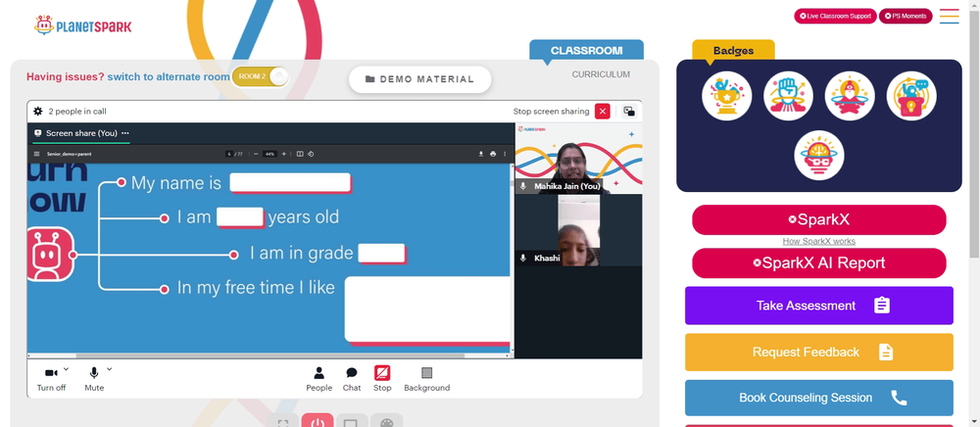Click Khashi participant video thumbnail
Image resolution: width=980 pixels, height=427 pixels.
[x=578, y=230]
